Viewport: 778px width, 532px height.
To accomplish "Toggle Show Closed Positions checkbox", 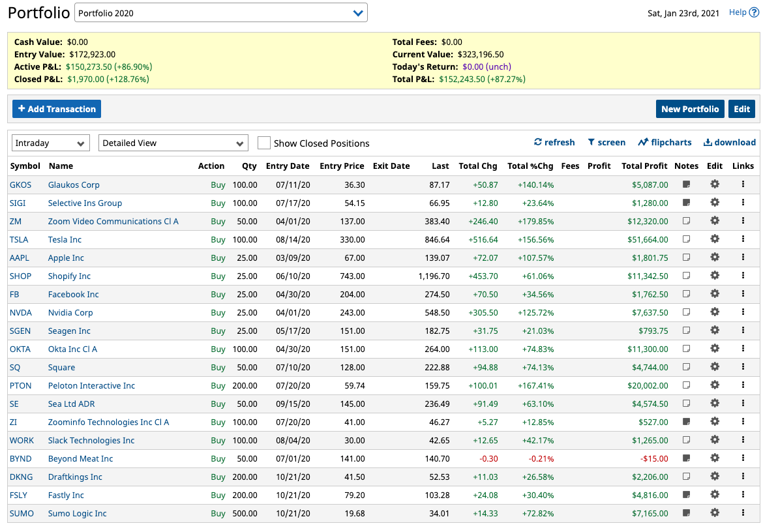I will [264, 143].
